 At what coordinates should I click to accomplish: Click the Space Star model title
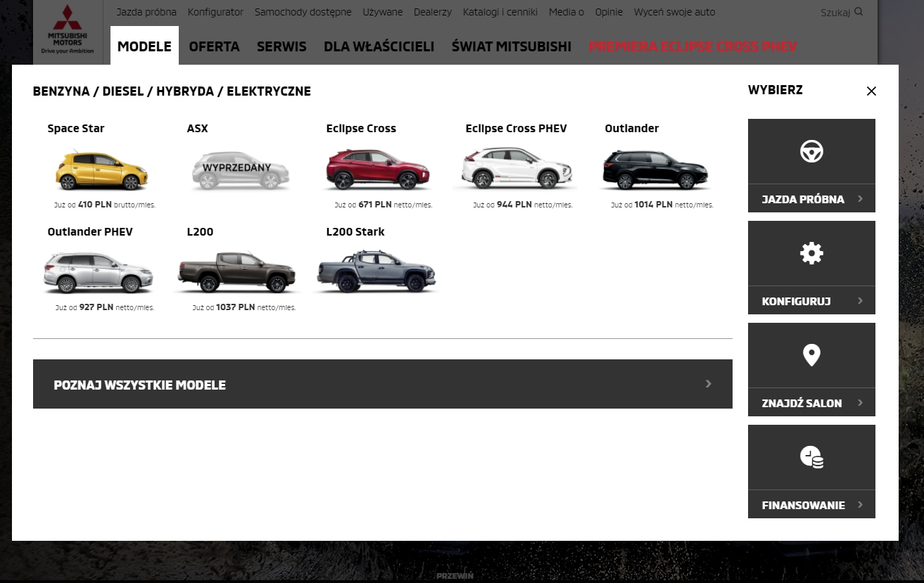coord(76,128)
